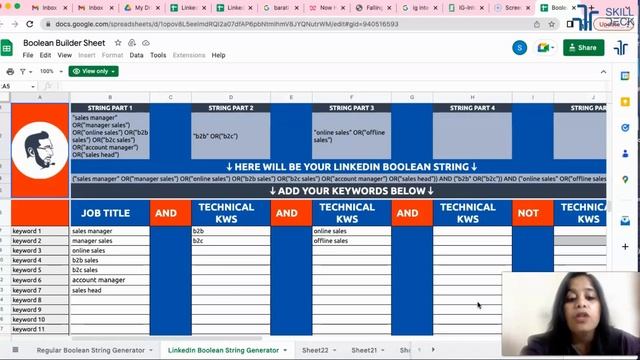Click the Boolean Builder Sheet title
The width and height of the screenshot is (640, 360).
[x=64, y=43]
